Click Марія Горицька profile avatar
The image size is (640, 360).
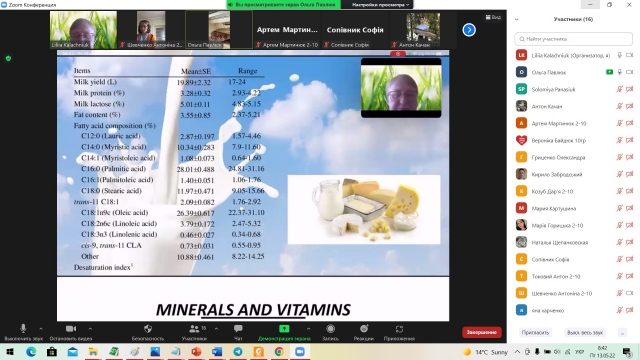pyautogui.click(x=521, y=225)
